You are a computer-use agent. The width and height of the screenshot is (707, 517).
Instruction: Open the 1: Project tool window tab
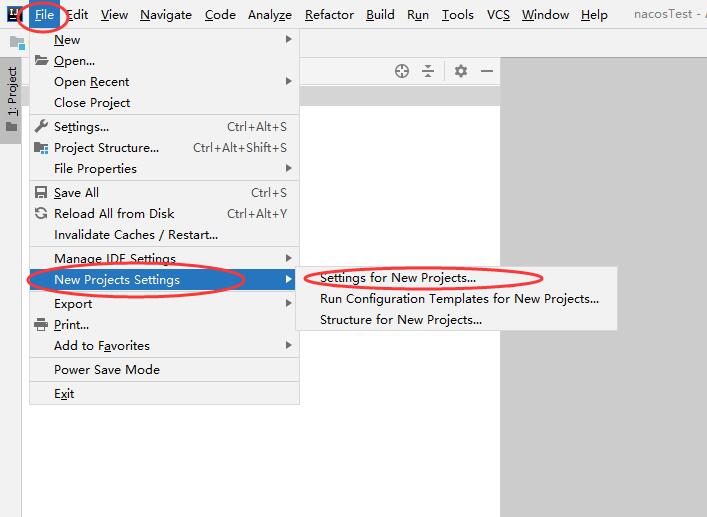coord(11,100)
